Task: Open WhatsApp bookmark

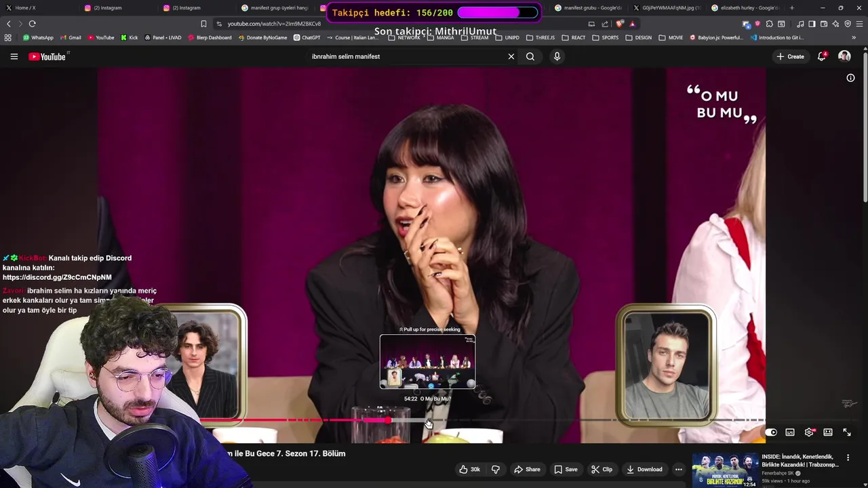Action: tap(38, 37)
